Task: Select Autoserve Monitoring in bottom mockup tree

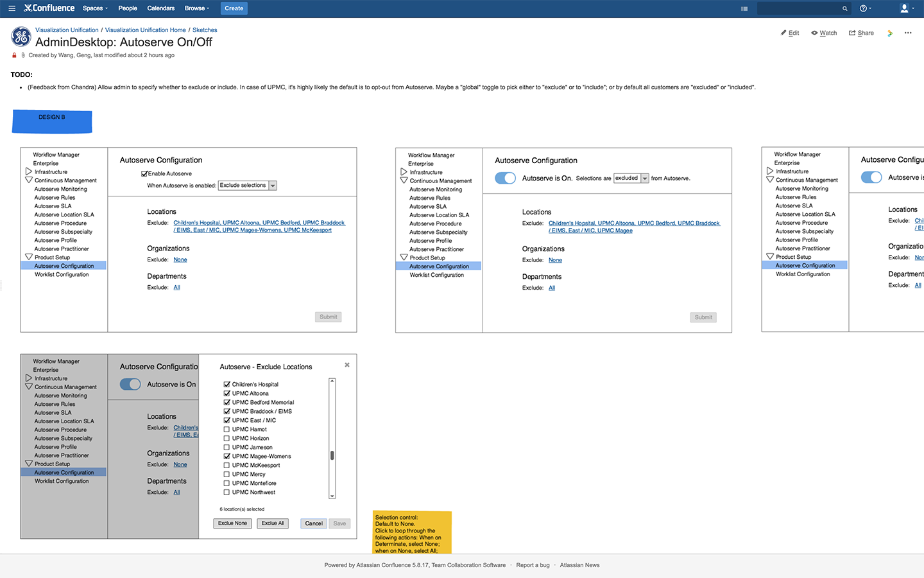Action: click(x=60, y=396)
